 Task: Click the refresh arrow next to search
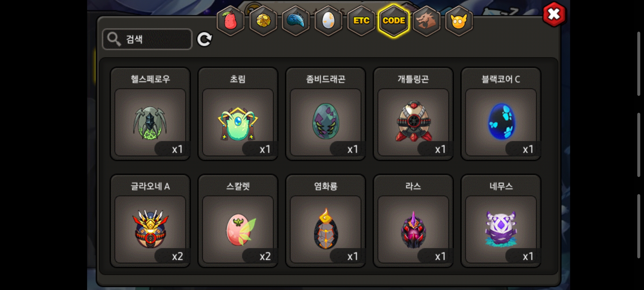(x=204, y=39)
